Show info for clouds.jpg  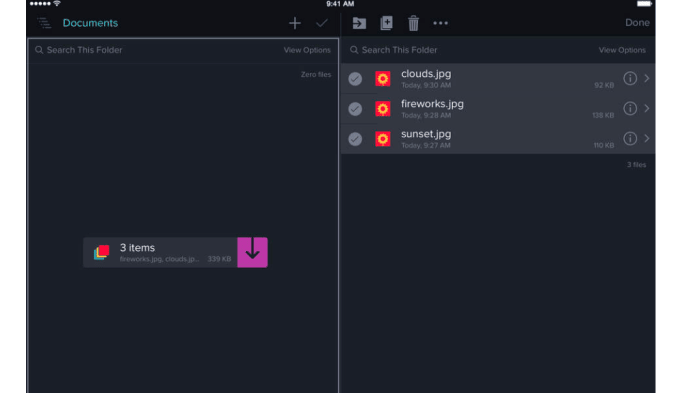pos(630,79)
